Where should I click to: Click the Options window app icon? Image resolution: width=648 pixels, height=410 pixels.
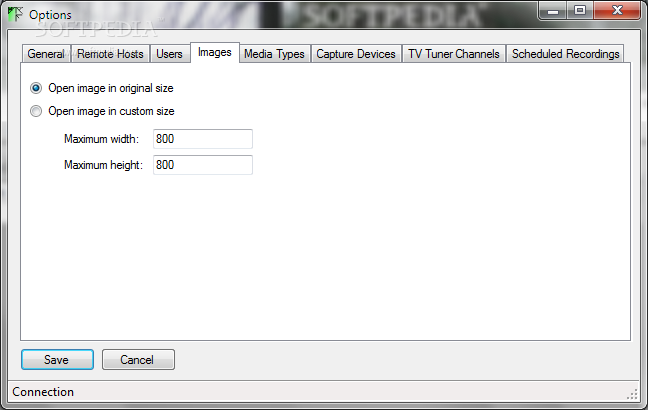[15, 14]
